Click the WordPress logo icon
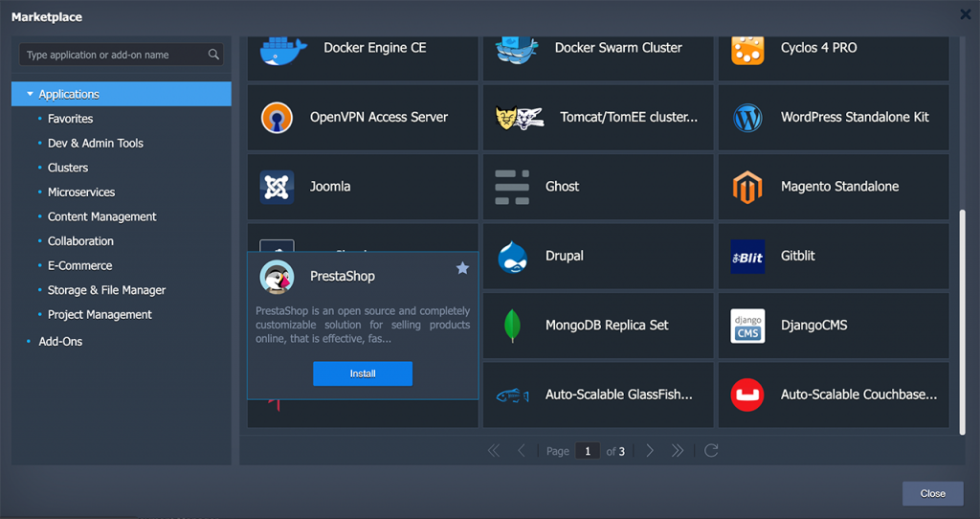The image size is (980, 519). point(747,117)
